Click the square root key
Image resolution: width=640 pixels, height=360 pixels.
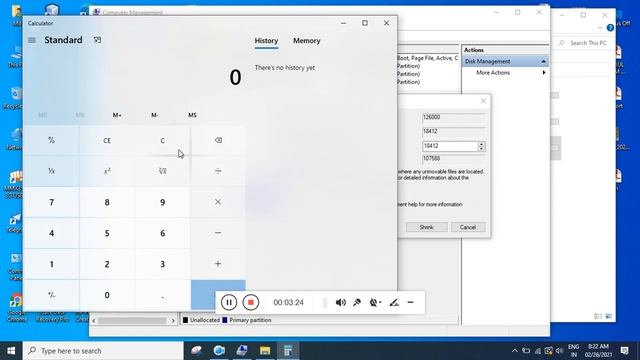pyautogui.click(x=162, y=171)
